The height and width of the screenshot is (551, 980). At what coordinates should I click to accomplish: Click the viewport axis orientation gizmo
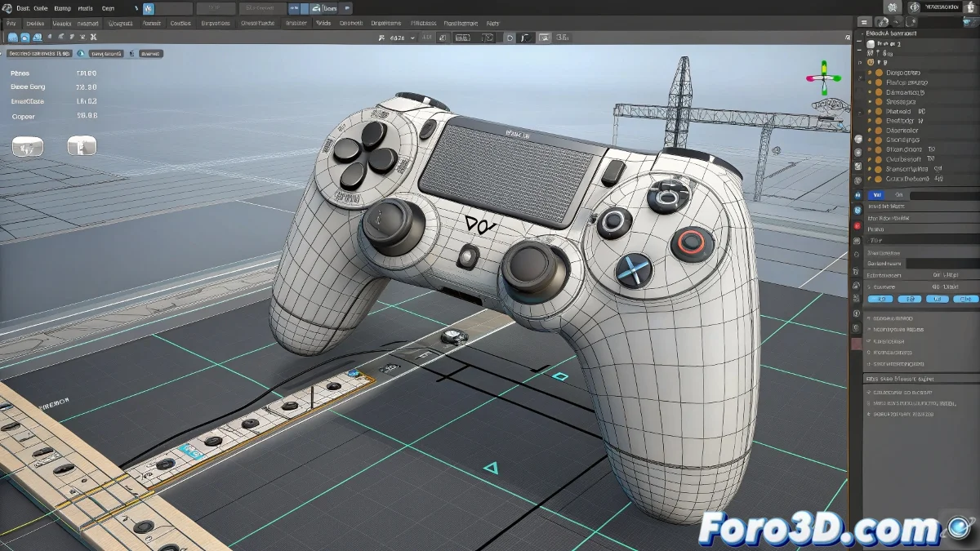[x=823, y=78]
